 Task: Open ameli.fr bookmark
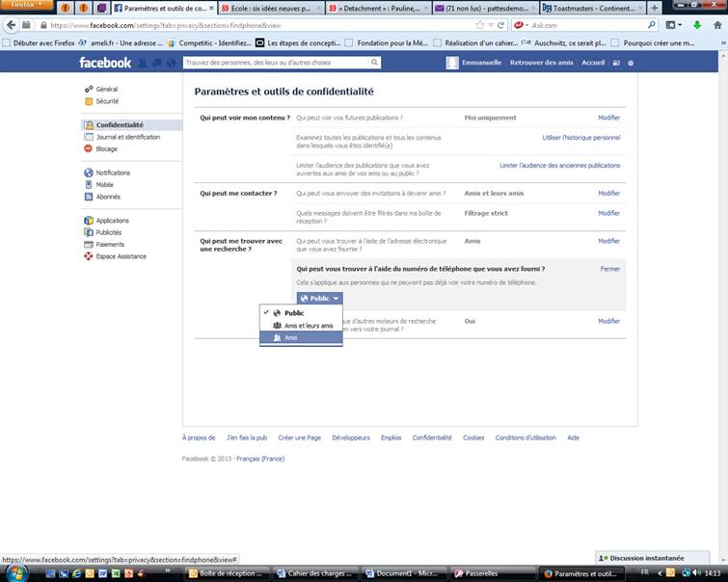[x=121, y=43]
